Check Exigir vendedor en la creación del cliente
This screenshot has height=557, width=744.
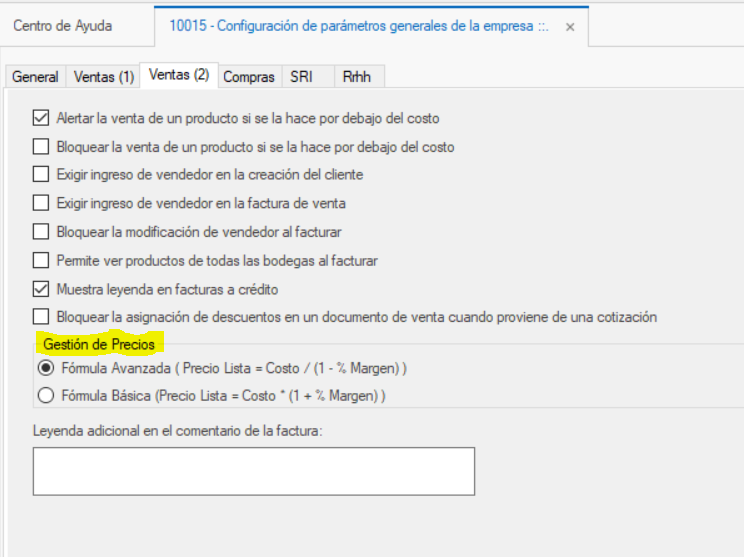pyautogui.click(x=41, y=175)
